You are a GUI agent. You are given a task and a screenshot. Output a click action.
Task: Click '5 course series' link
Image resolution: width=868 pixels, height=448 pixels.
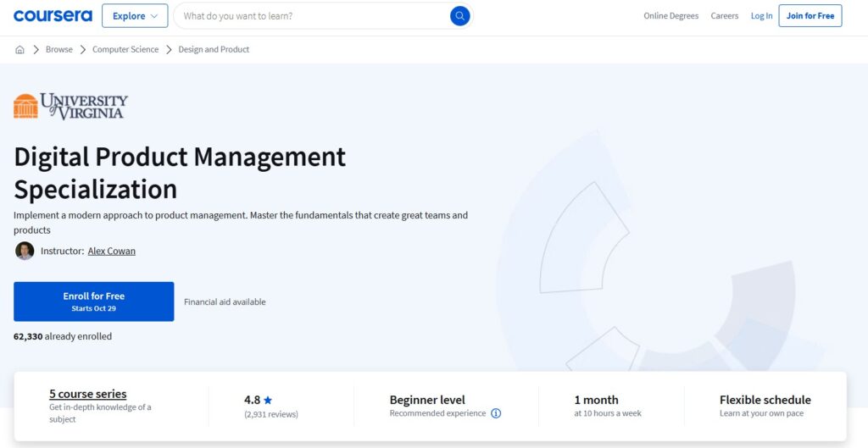[88, 394]
